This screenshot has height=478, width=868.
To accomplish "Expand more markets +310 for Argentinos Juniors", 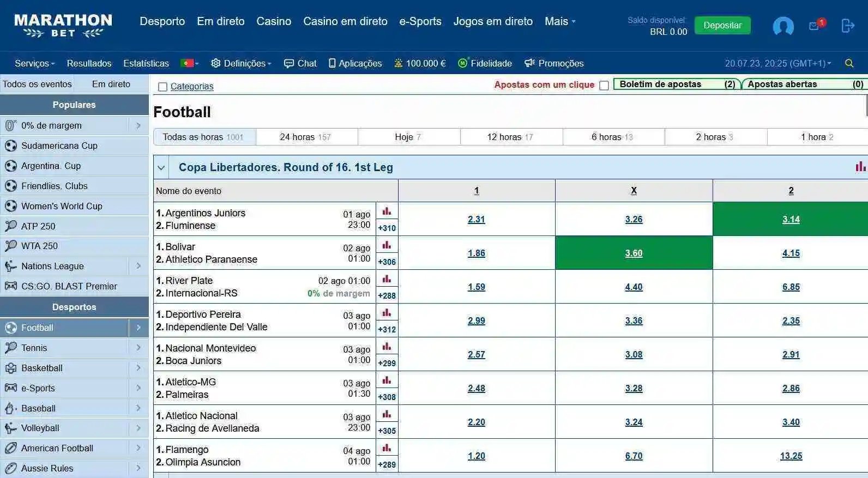I will (387, 228).
